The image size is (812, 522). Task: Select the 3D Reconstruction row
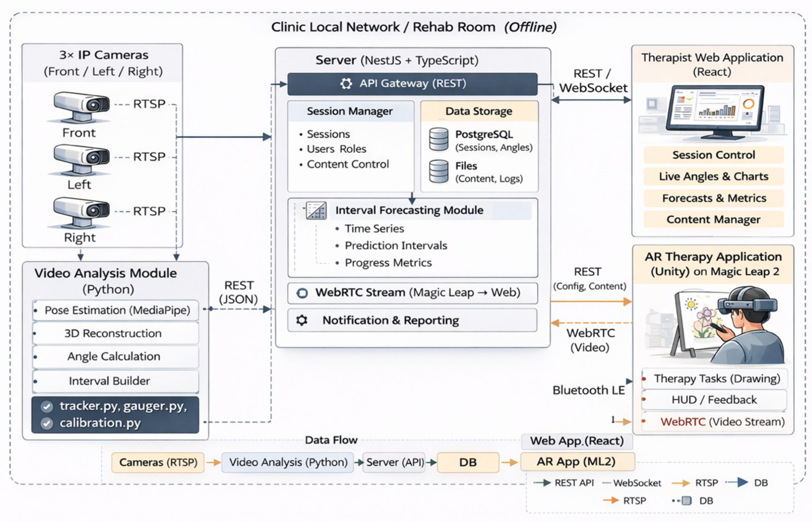pyautogui.click(x=115, y=334)
